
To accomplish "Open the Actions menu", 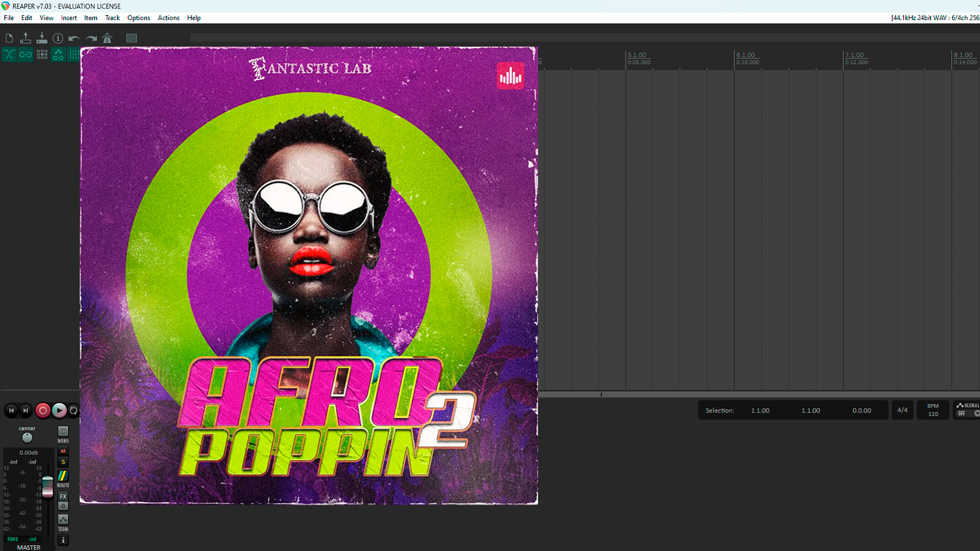I will pos(169,18).
